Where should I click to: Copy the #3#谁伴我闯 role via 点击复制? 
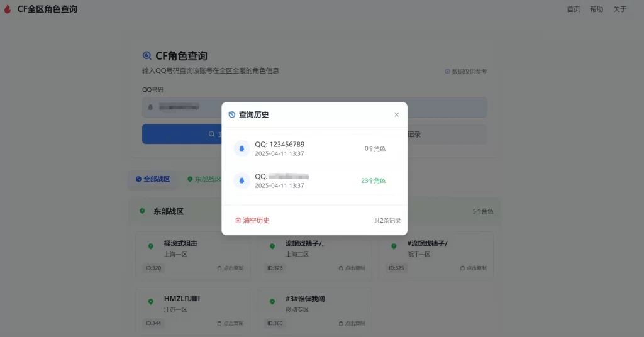(x=352, y=323)
